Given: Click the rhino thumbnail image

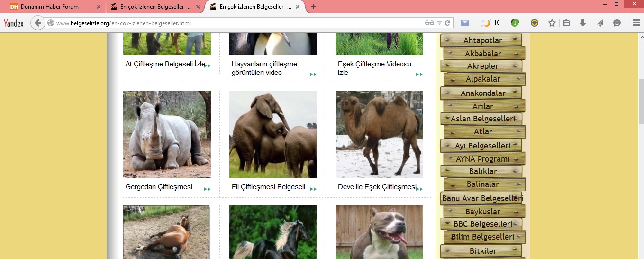Looking at the screenshot, I should 167,134.
